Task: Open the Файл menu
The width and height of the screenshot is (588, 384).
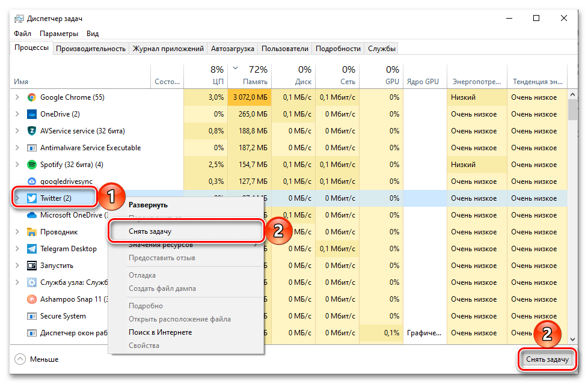Action: [x=23, y=34]
